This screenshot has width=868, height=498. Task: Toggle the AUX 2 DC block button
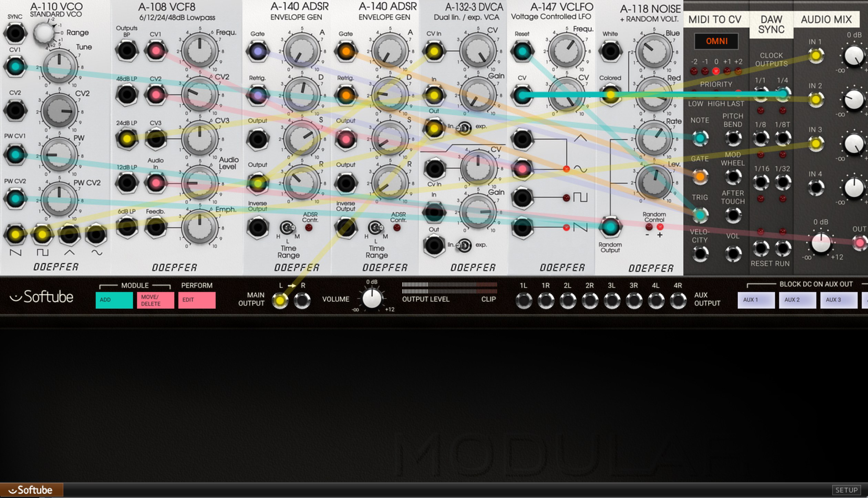[797, 300]
